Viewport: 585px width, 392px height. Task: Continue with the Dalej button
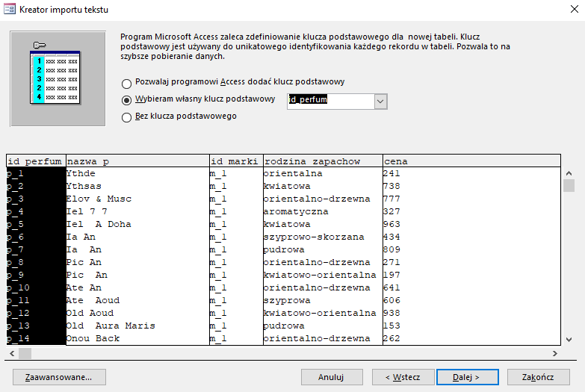pos(468,377)
